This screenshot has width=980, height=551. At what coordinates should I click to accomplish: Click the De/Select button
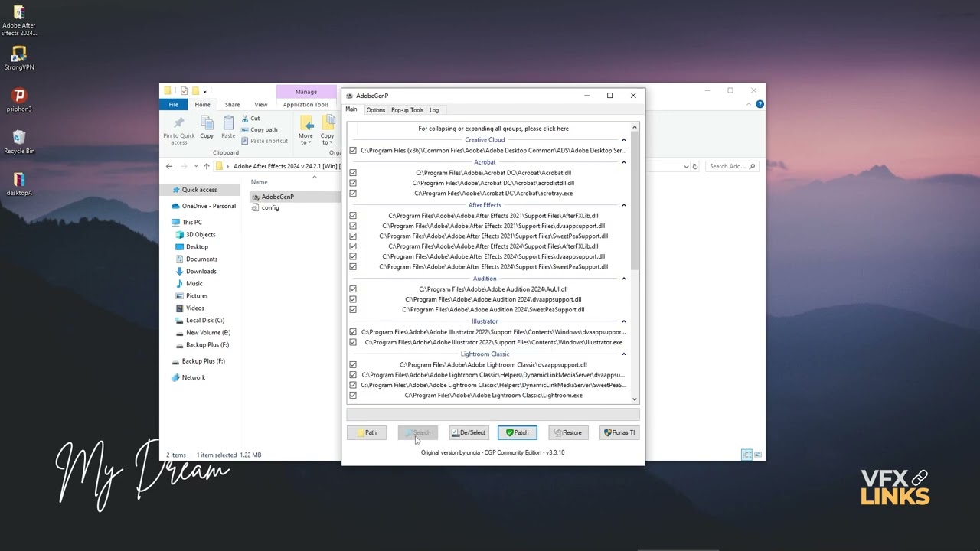click(469, 432)
